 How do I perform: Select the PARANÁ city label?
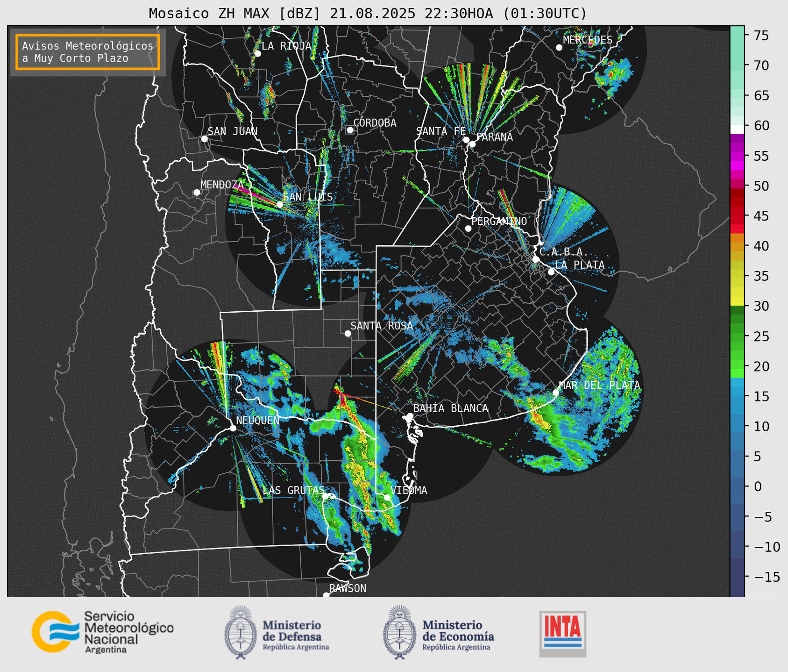tap(495, 137)
